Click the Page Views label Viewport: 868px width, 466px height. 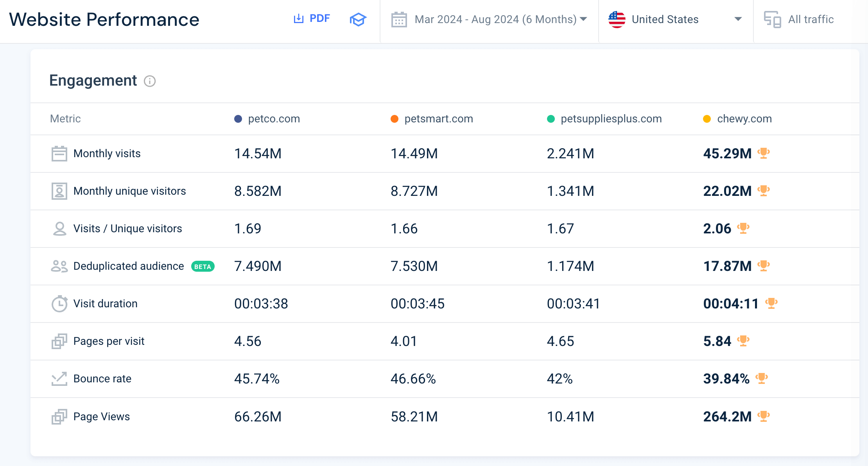click(x=101, y=417)
